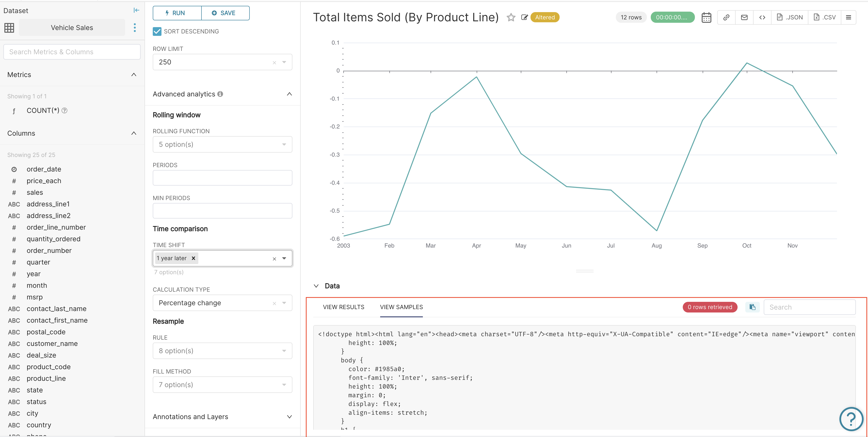This screenshot has height=437, width=868.
Task: Collapse the Advanced analytics section
Action: 289,94
